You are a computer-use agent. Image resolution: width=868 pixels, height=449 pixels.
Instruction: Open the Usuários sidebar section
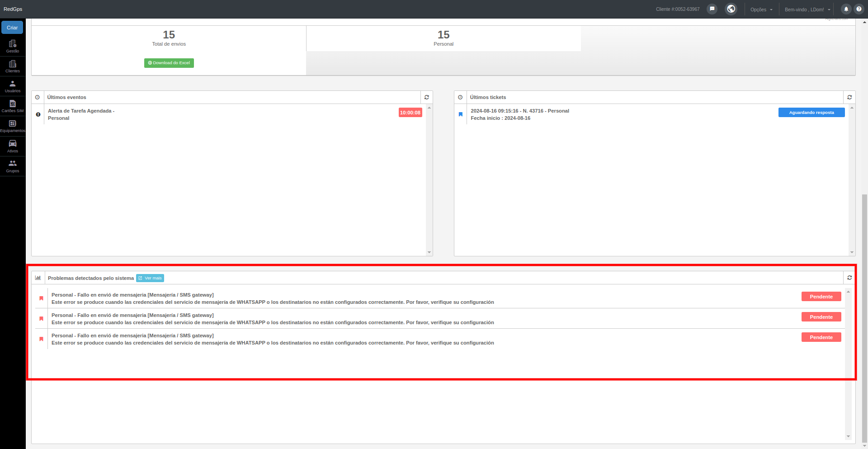pyautogui.click(x=13, y=86)
